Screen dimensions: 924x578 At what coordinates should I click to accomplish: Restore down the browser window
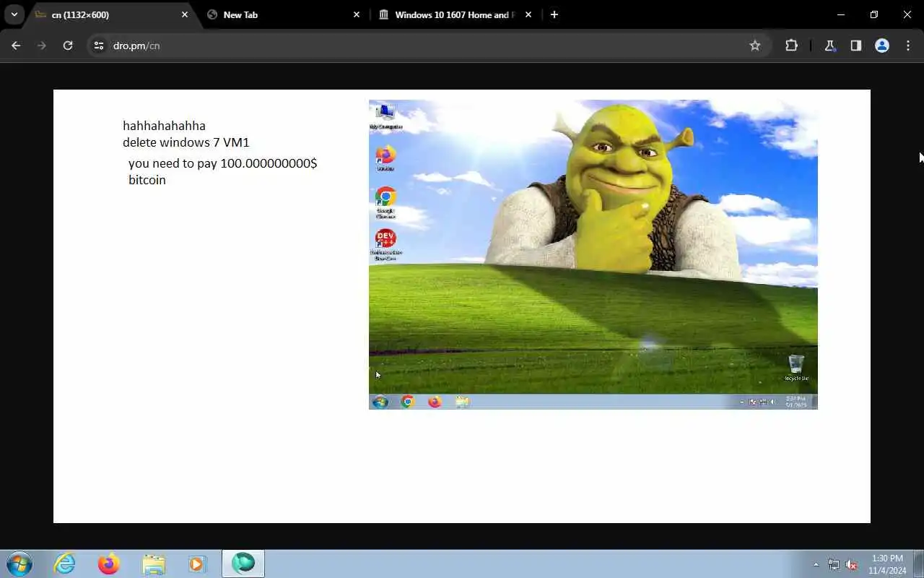coord(874,14)
